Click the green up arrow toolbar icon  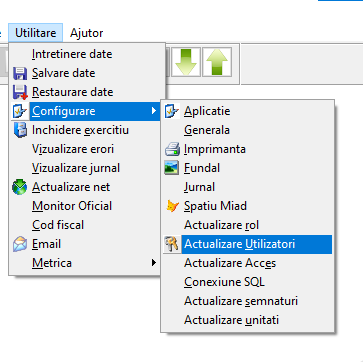217,62
